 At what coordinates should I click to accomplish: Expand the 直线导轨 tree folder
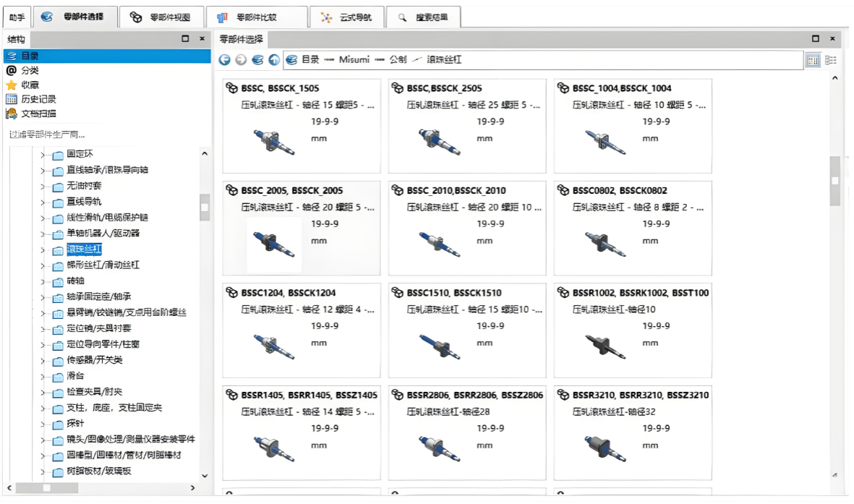pyautogui.click(x=43, y=202)
